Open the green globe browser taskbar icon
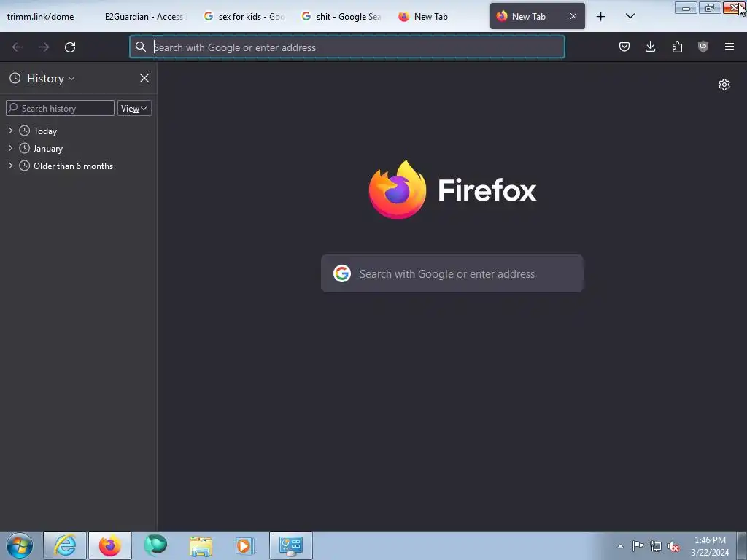This screenshot has height=560, width=747. pos(155,545)
